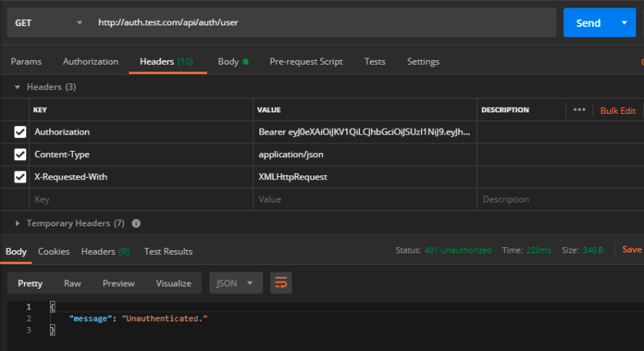This screenshot has height=351, width=644.
Task: Click the "Unauthenticated." response value
Action: [165, 319]
